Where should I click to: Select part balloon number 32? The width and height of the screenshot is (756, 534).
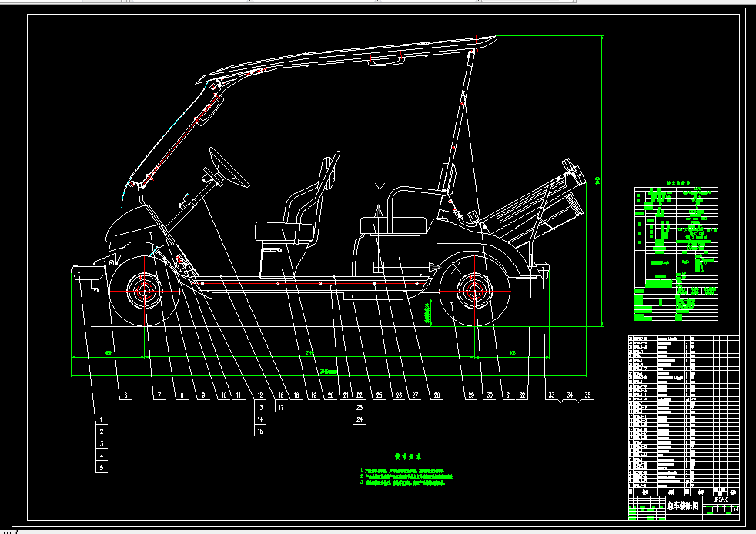tap(522, 395)
